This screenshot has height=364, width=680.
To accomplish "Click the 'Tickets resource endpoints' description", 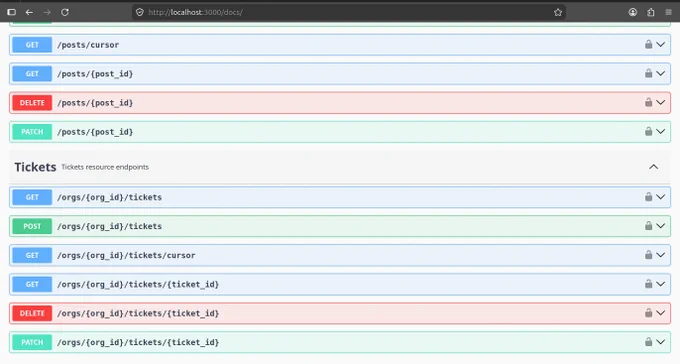I will pyautogui.click(x=105, y=167).
